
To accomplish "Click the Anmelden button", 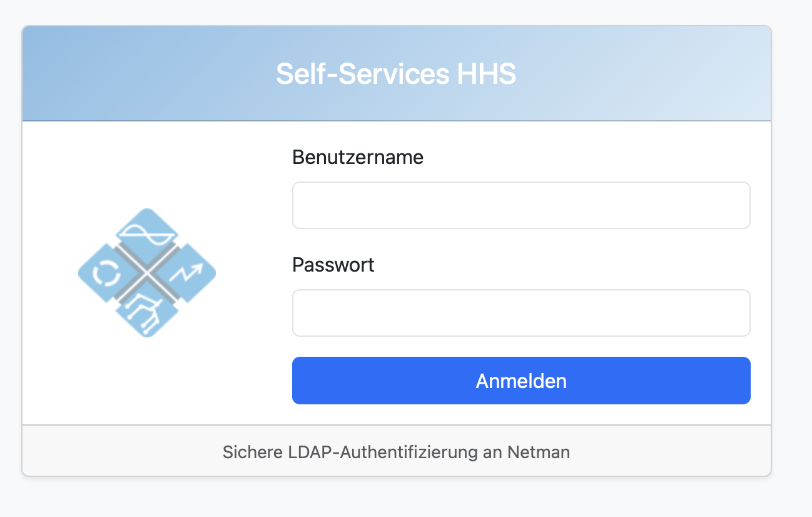I will (x=521, y=381).
